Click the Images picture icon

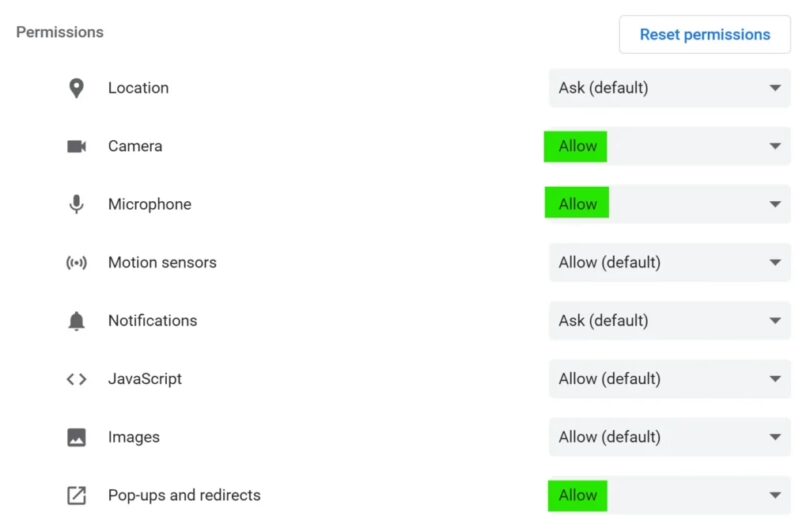pos(76,437)
